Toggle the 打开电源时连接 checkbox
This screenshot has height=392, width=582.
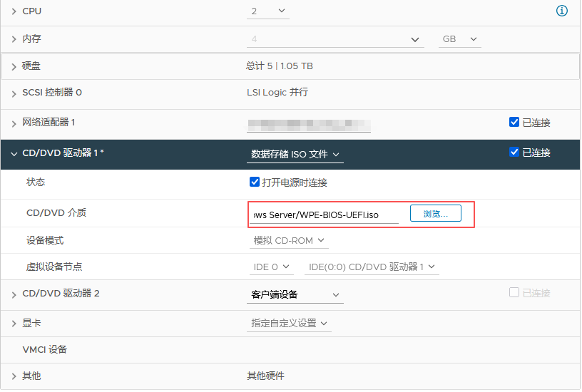click(255, 182)
